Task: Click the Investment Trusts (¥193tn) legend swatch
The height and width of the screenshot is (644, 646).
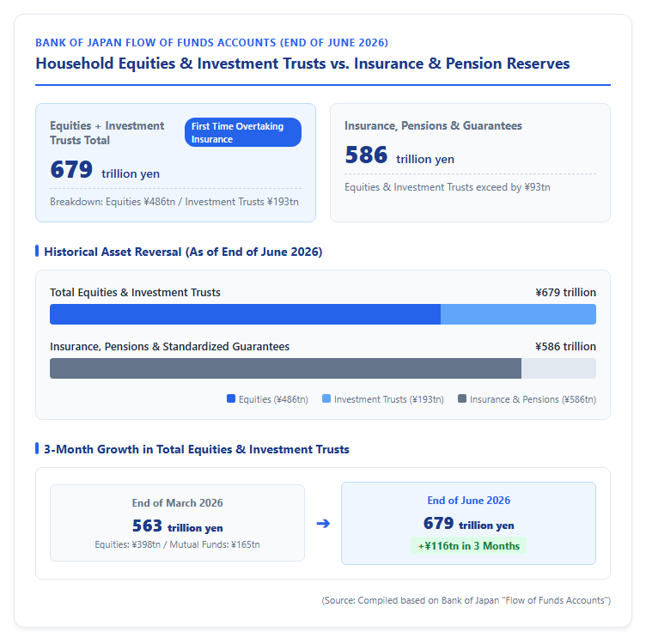Action: (x=326, y=398)
